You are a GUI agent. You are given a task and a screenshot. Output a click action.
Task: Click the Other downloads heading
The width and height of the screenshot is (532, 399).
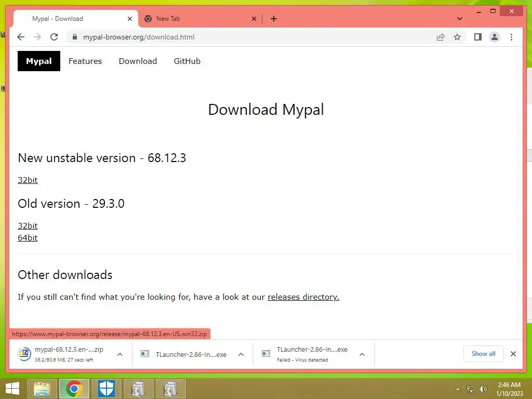tap(65, 275)
